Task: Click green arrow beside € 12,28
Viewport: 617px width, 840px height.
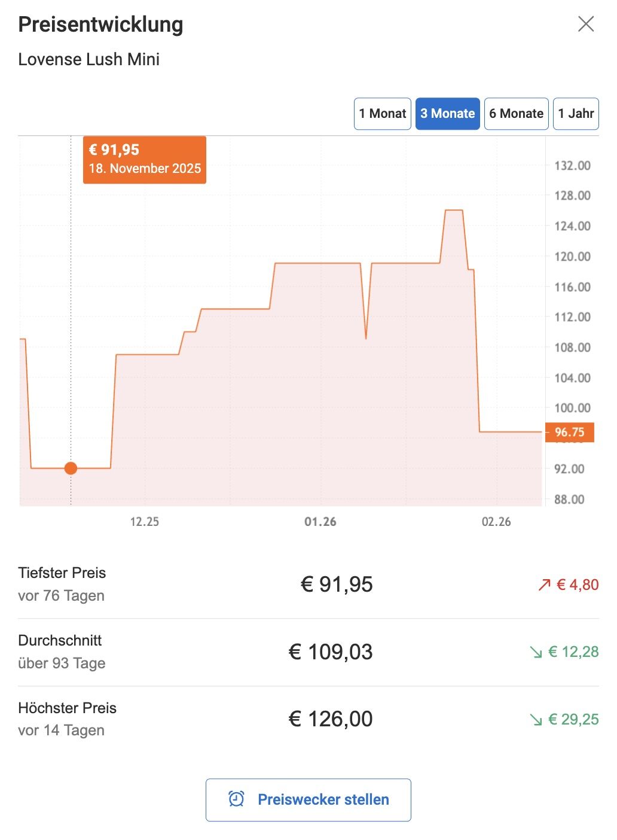Action: click(536, 652)
